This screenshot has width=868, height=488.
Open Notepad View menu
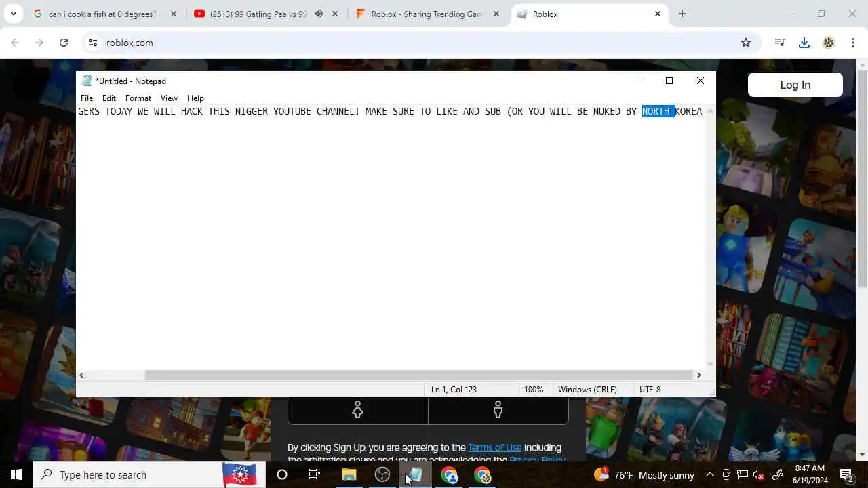click(169, 98)
